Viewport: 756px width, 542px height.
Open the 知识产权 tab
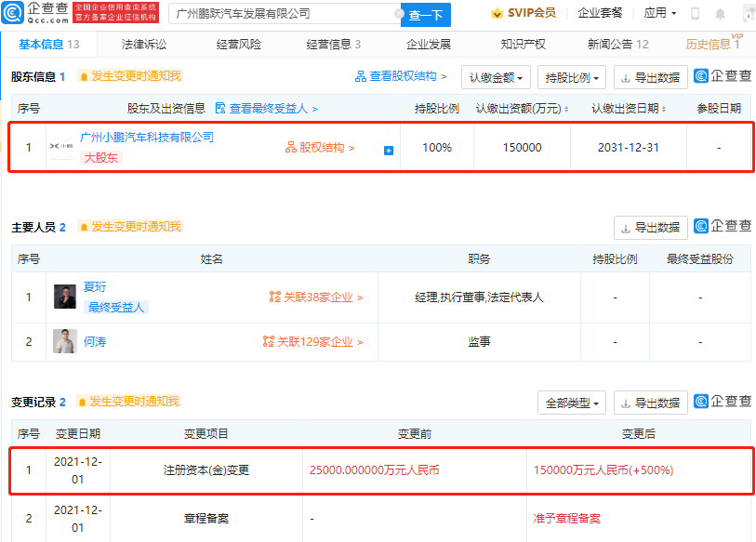click(523, 44)
